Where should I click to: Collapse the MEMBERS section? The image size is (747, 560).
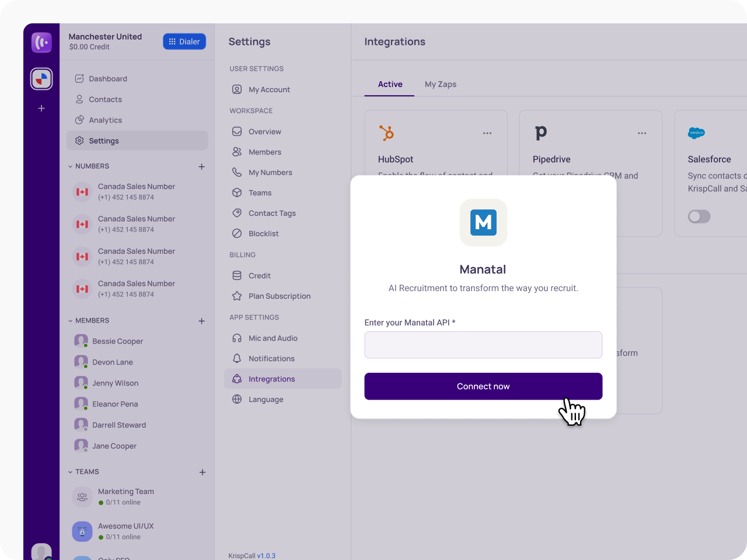tap(71, 321)
